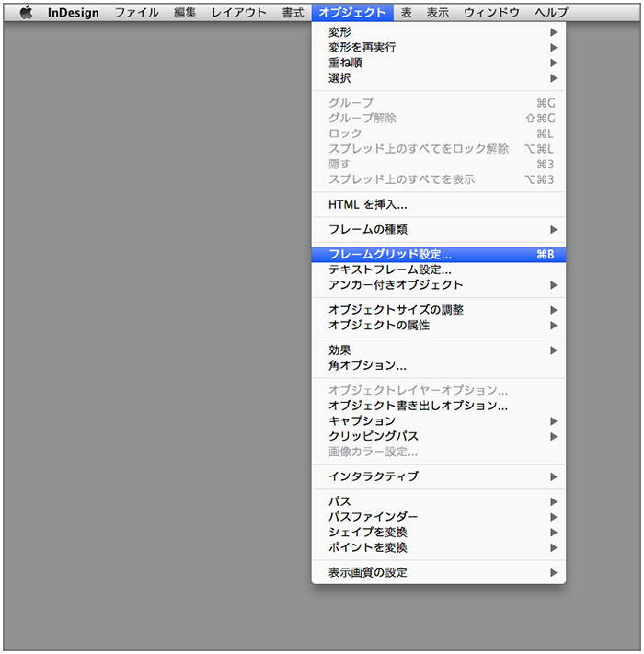Expand the 効果 submenu
This screenshot has width=644, height=654.
click(439, 350)
